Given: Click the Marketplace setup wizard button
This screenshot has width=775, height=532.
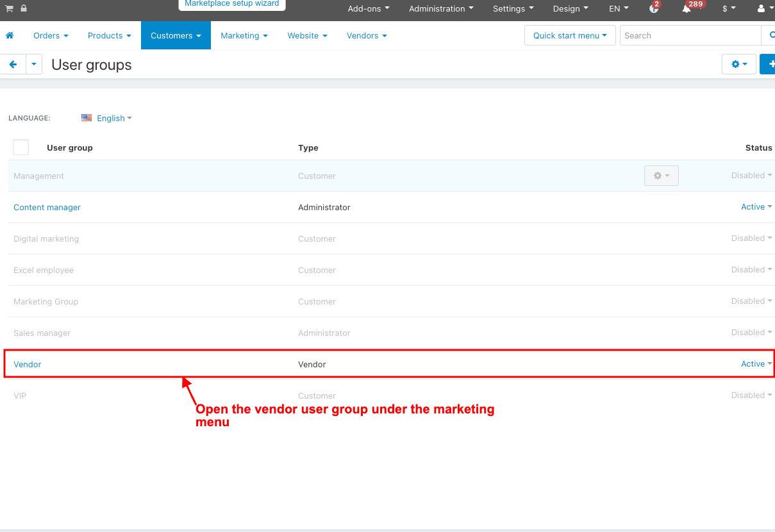Looking at the screenshot, I should pyautogui.click(x=231, y=4).
